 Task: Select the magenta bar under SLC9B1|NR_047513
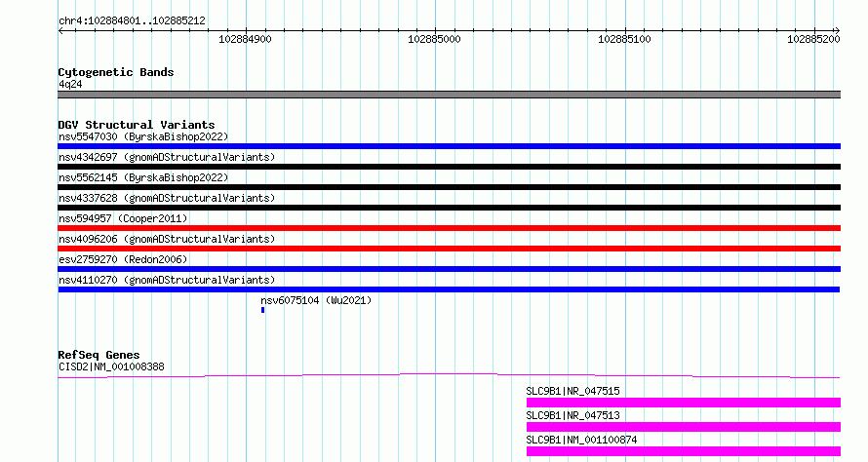coord(684,427)
